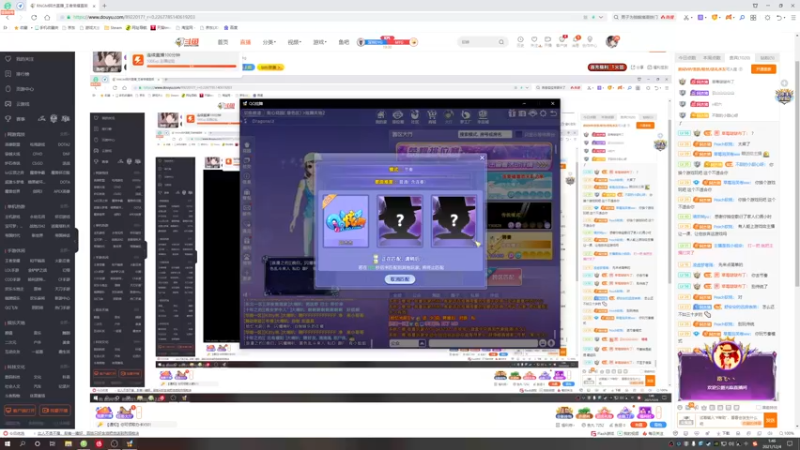This screenshot has height=450, width=800.
Task: Open the browser extensions grid icon
Action: click(x=753, y=17)
